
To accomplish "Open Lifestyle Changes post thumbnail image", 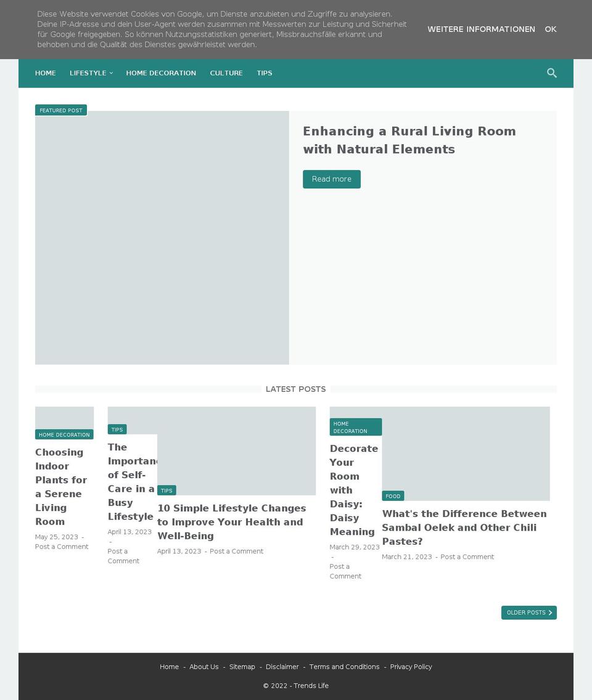I will click(236, 451).
